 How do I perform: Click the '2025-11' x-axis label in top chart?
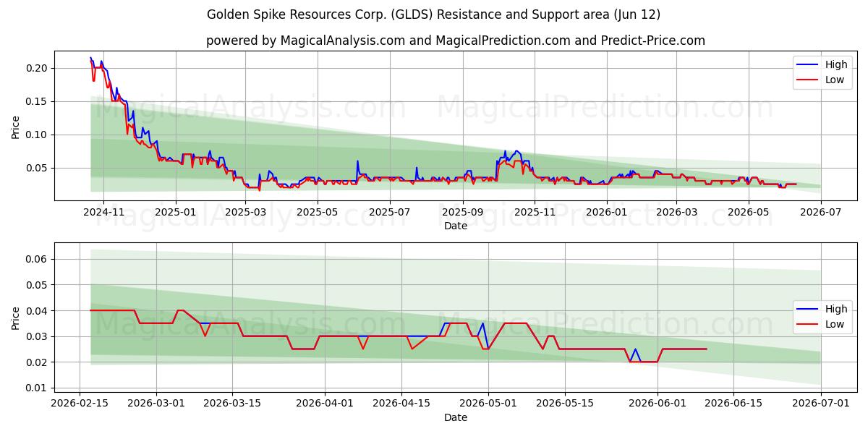535,212
